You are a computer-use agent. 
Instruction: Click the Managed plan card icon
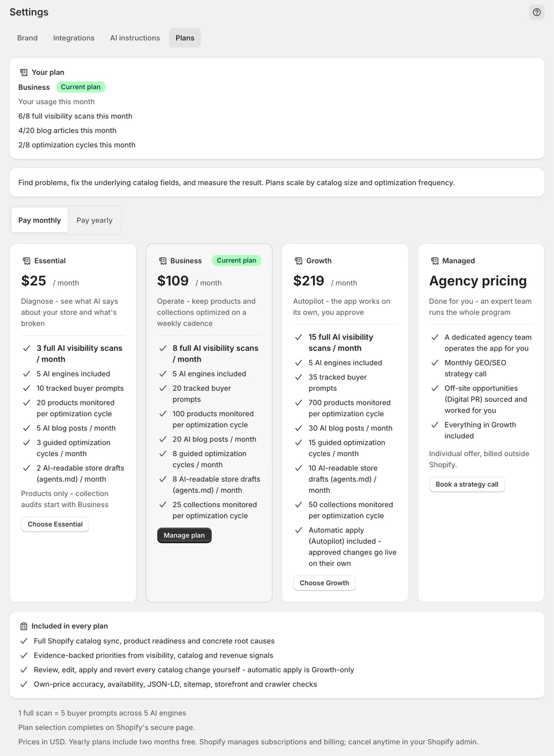tap(435, 261)
